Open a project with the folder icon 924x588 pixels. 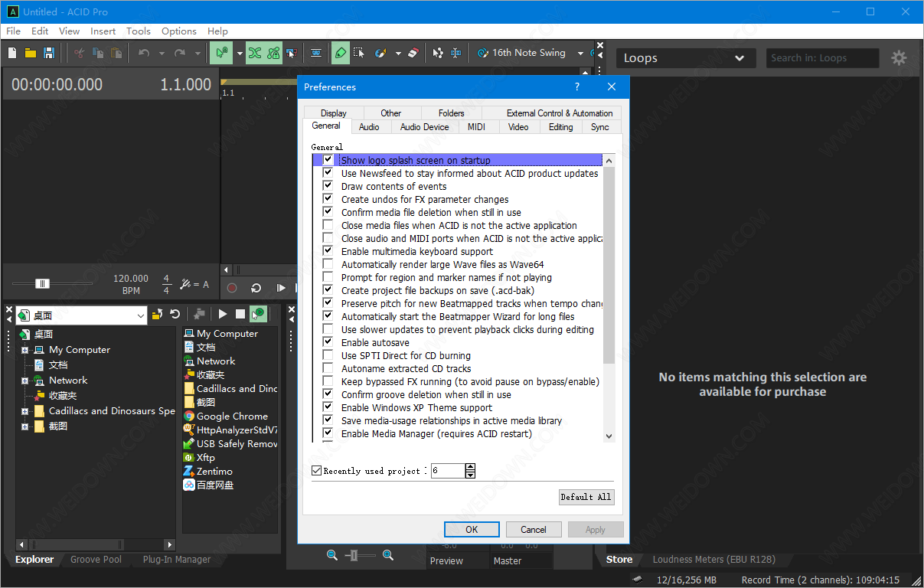[x=31, y=53]
